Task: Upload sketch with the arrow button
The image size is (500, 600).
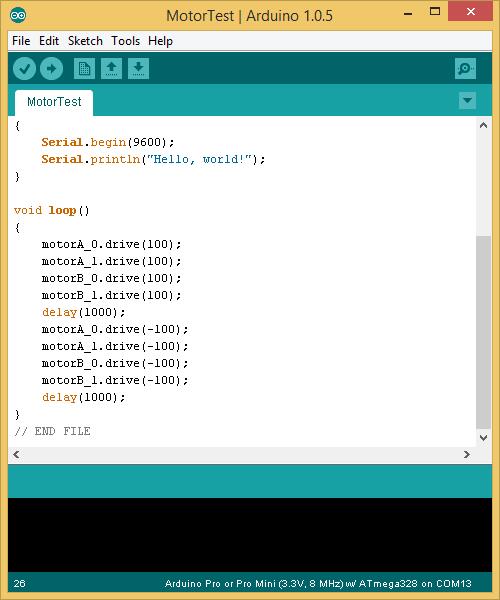Action: point(52,69)
